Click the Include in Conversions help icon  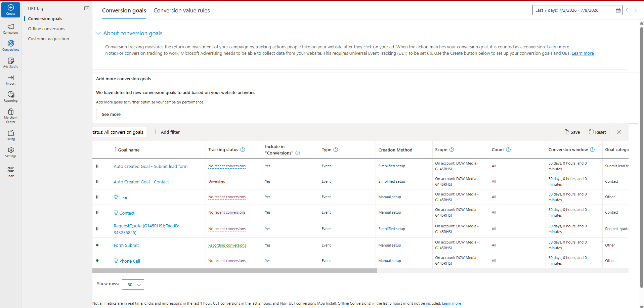click(298, 153)
